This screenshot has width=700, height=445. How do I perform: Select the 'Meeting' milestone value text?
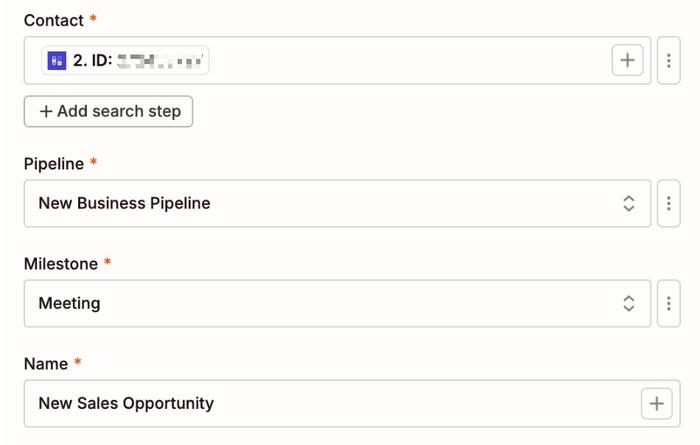pyautogui.click(x=69, y=303)
